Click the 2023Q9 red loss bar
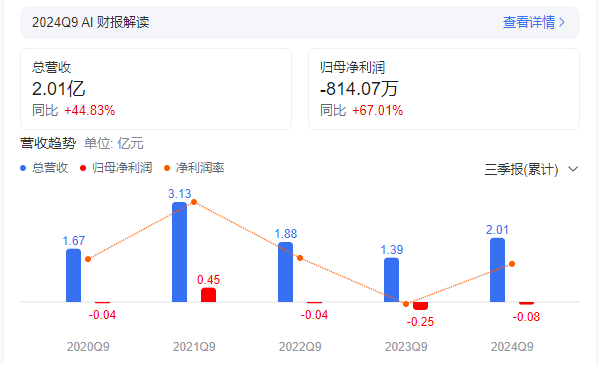Screen dimensions: 599x365 (421, 306)
